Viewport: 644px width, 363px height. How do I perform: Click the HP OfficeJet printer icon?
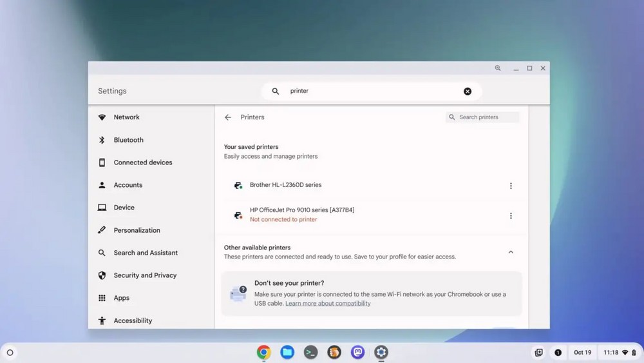(x=238, y=215)
